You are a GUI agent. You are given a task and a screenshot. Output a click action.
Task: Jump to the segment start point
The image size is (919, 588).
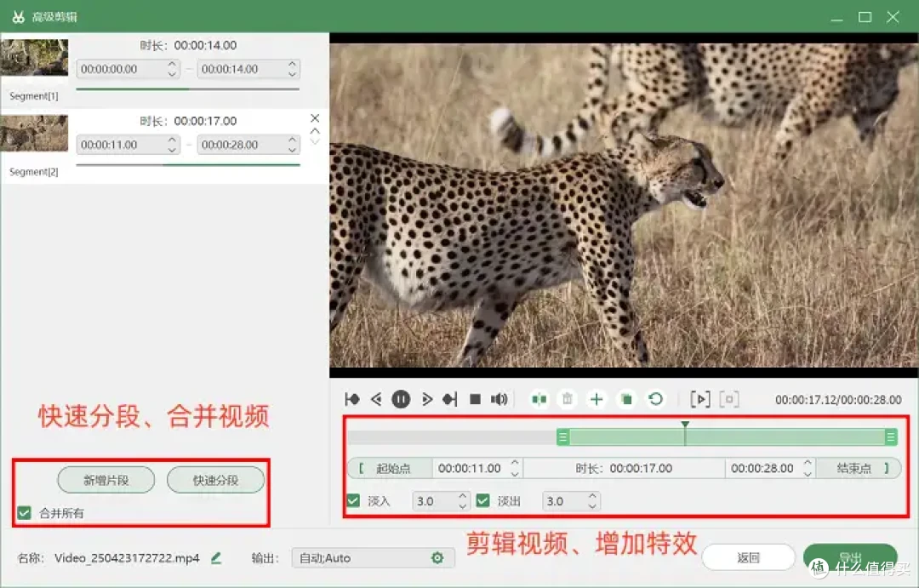pyautogui.click(x=352, y=399)
